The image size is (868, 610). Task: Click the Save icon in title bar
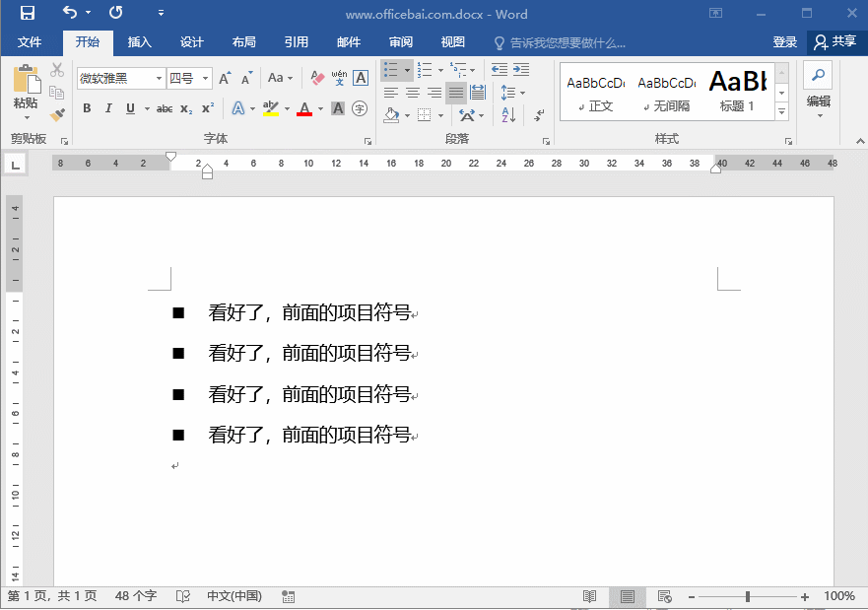(28, 13)
